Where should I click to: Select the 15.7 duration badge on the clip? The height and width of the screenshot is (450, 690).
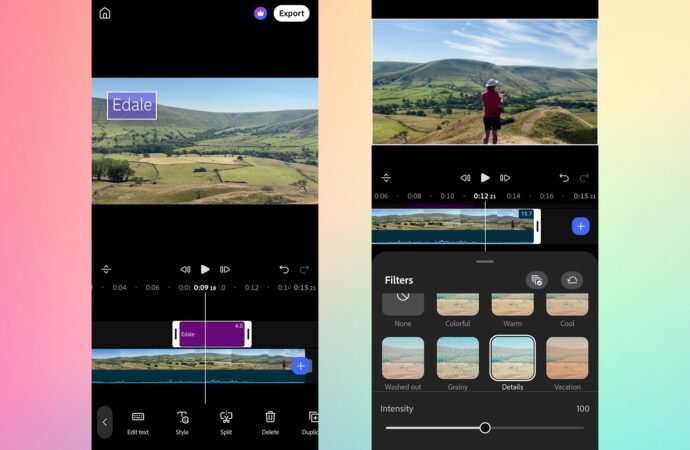coord(526,214)
